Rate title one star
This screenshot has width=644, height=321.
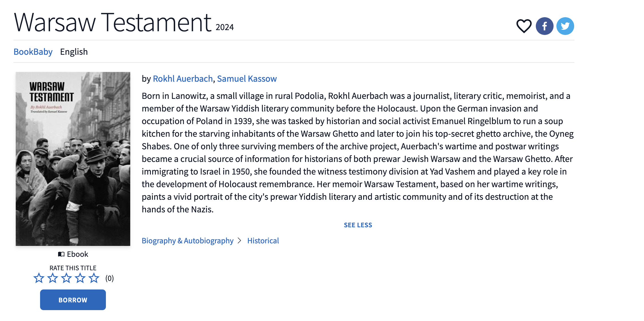coord(39,278)
